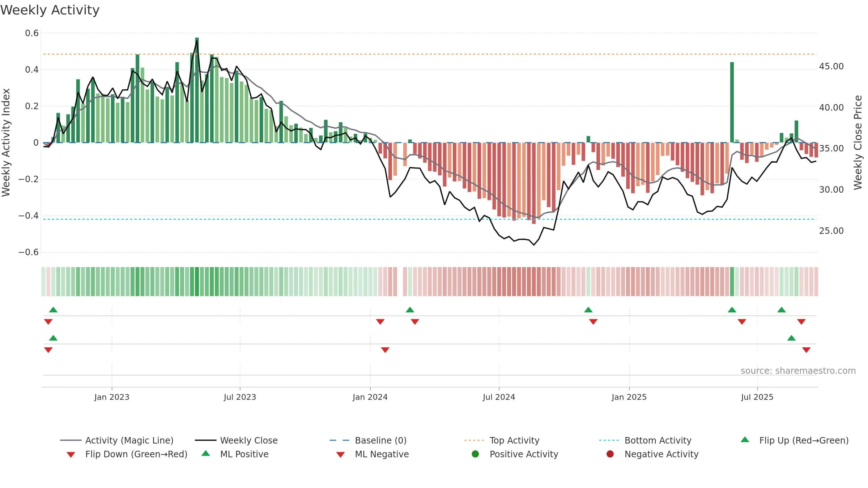Click the Weekly Close Price axis title
Viewport: 868px width, 488px height.
(x=858, y=142)
